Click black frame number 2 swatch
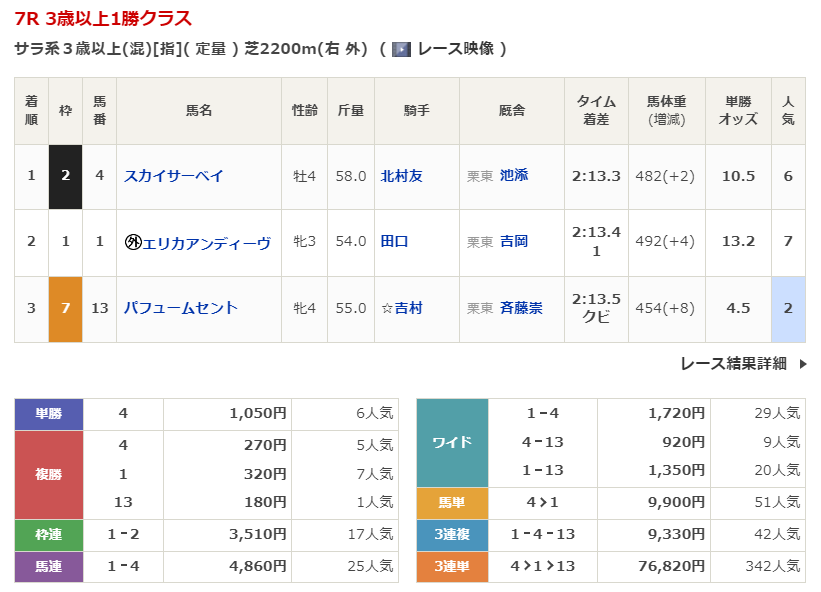 [66, 176]
